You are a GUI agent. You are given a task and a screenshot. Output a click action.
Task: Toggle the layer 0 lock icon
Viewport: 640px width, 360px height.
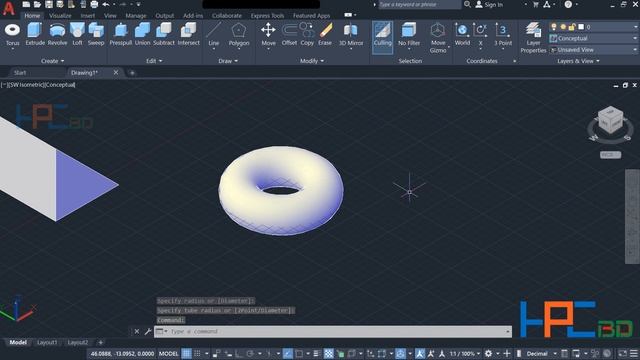point(572,27)
